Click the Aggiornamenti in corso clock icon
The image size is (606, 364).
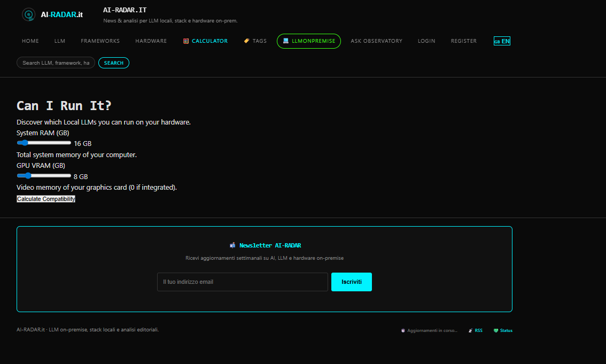403,330
